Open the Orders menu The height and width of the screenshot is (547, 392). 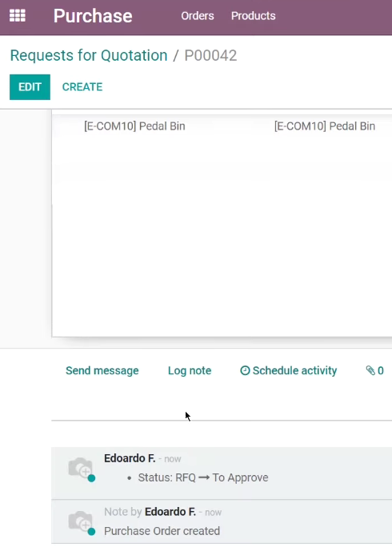pos(198,16)
